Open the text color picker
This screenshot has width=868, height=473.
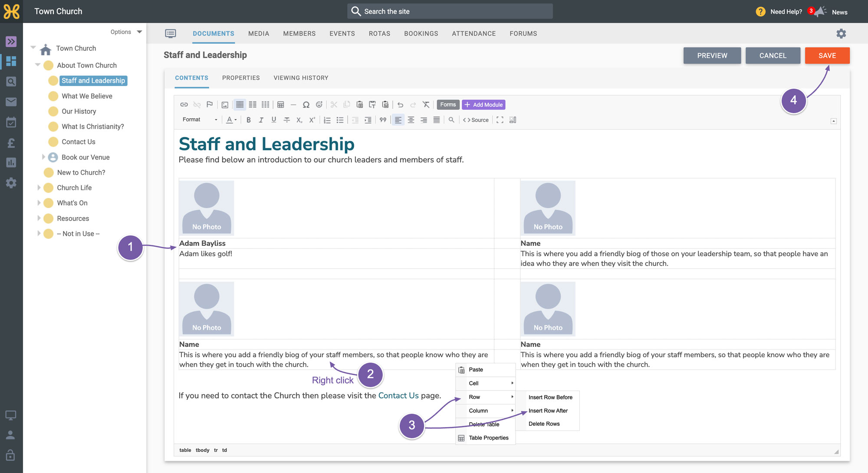click(231, 120)
